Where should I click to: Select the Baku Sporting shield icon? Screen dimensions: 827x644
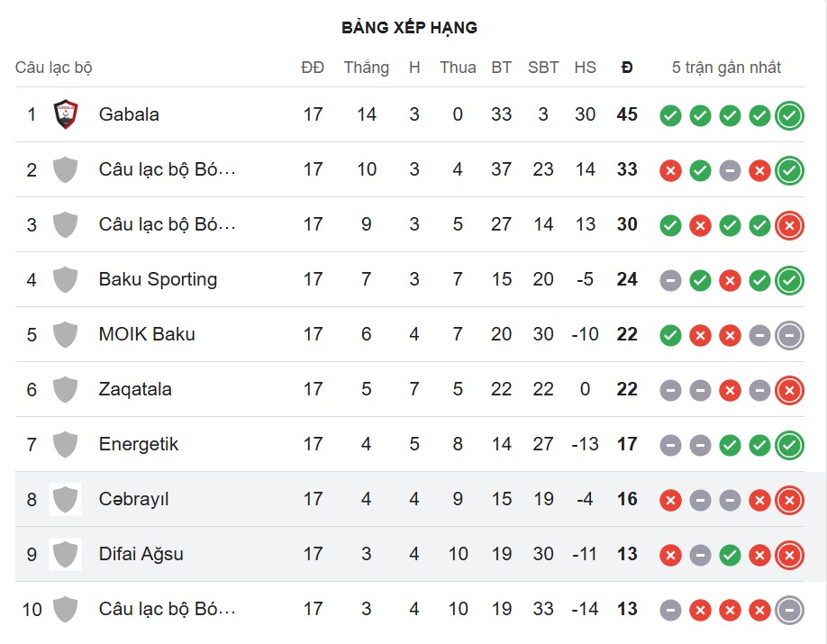[64, 279]
